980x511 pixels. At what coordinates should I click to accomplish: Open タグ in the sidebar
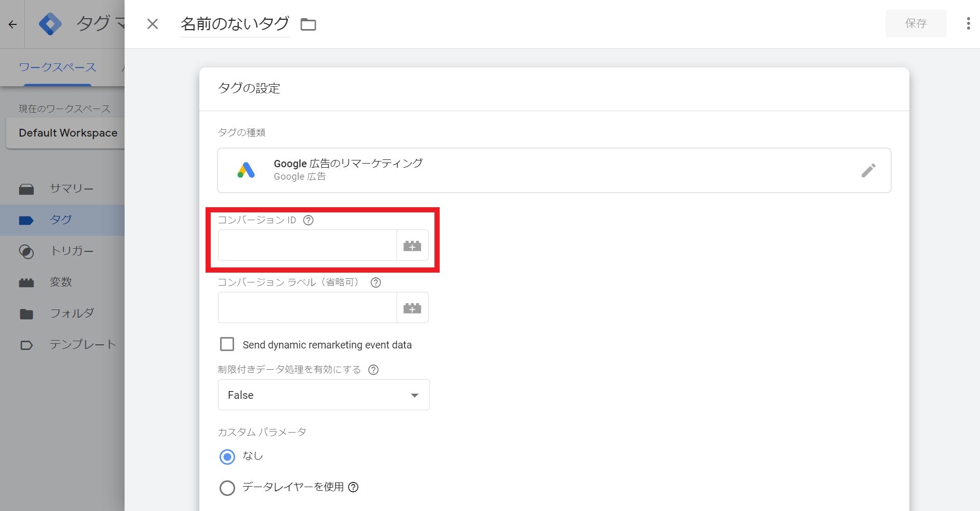pos(62,220)
